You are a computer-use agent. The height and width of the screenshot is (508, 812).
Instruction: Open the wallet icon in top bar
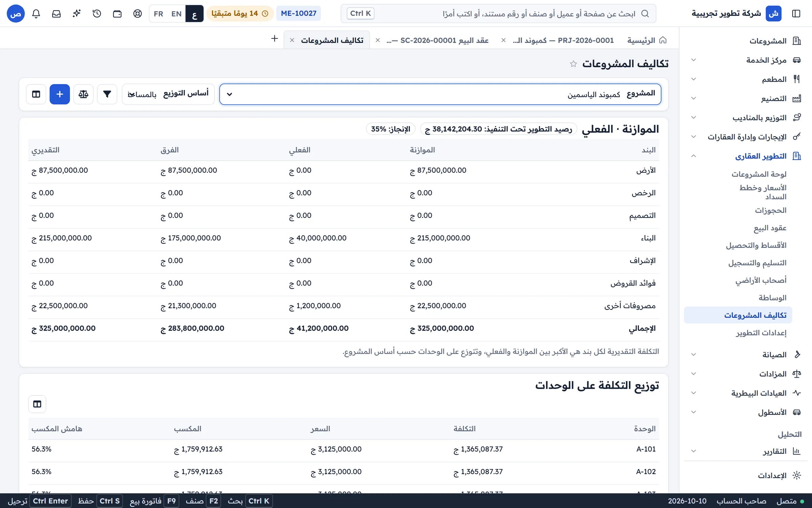[117, 14]
